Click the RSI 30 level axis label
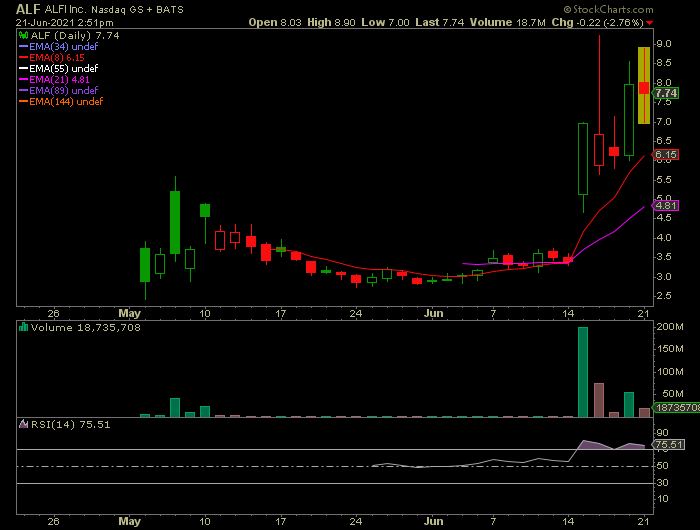The width and height of the screenshot is (700, 530). [662, 483]
